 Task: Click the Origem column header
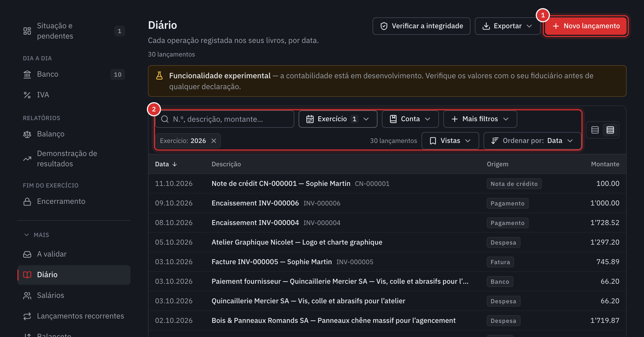[497, 164]
